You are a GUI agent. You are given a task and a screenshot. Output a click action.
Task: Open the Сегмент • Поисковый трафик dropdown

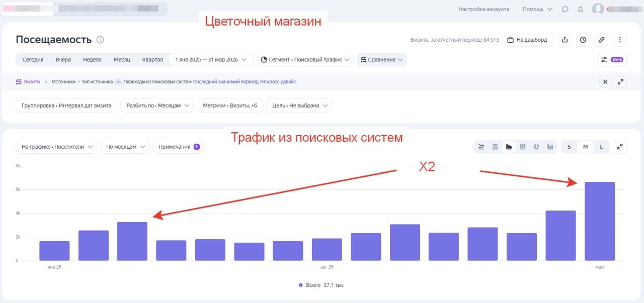305,59
